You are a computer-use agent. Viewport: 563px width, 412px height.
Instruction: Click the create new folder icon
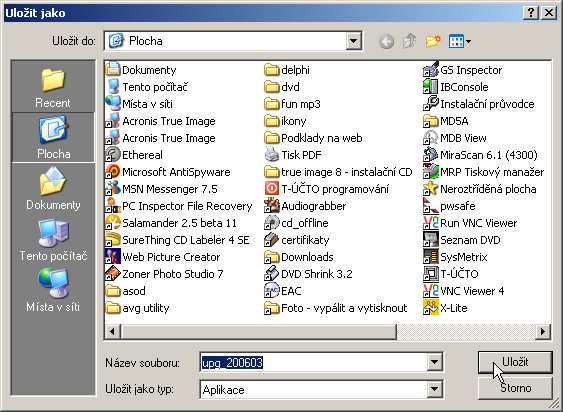(x=433, y=41)
